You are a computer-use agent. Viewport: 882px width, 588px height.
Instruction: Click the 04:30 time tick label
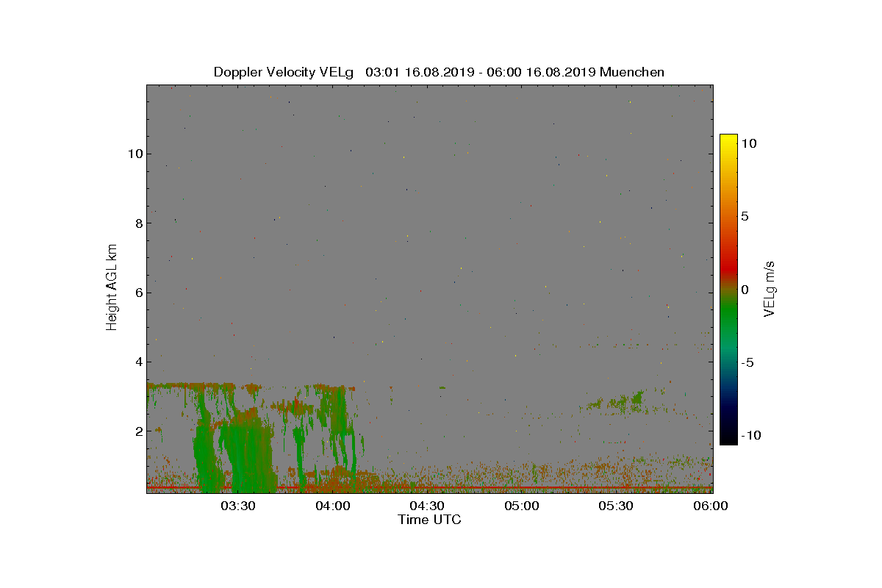coord(427,506)
